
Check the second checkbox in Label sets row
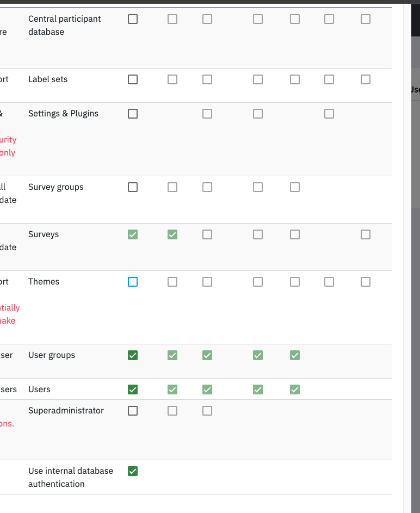[x=172, y=79]
